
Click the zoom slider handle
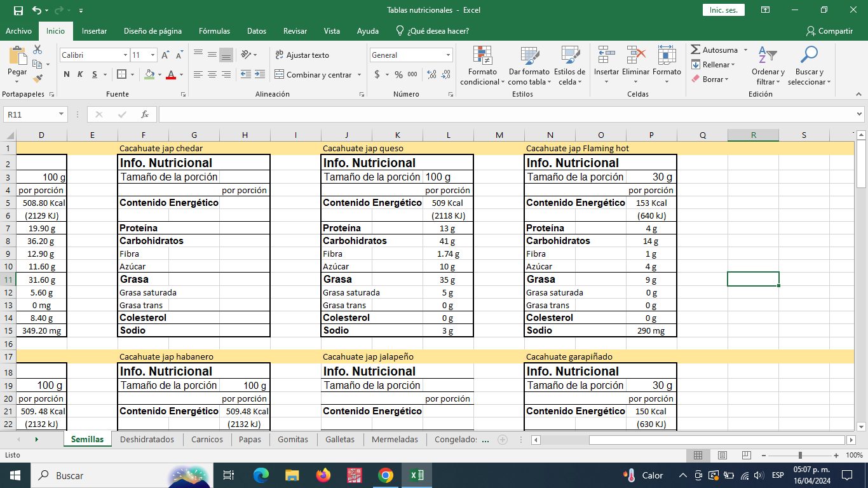(800, 455)
